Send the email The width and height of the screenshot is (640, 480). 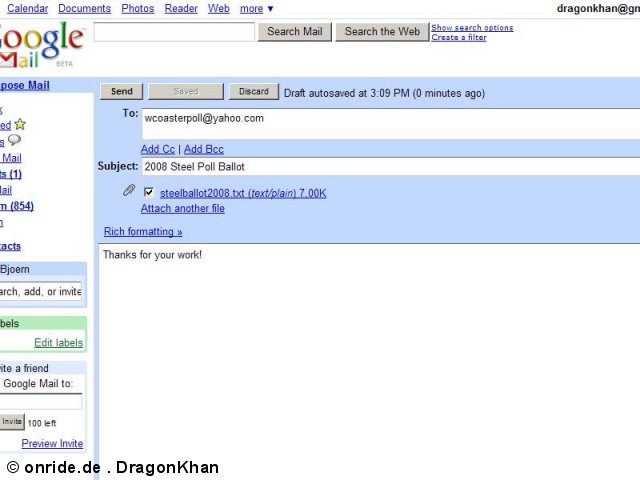122,91
